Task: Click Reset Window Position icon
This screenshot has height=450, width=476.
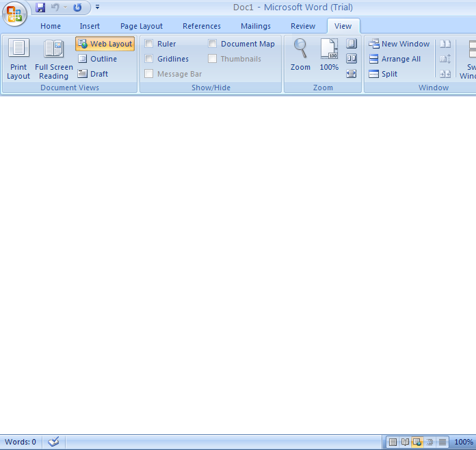Action: click(445, 74)
